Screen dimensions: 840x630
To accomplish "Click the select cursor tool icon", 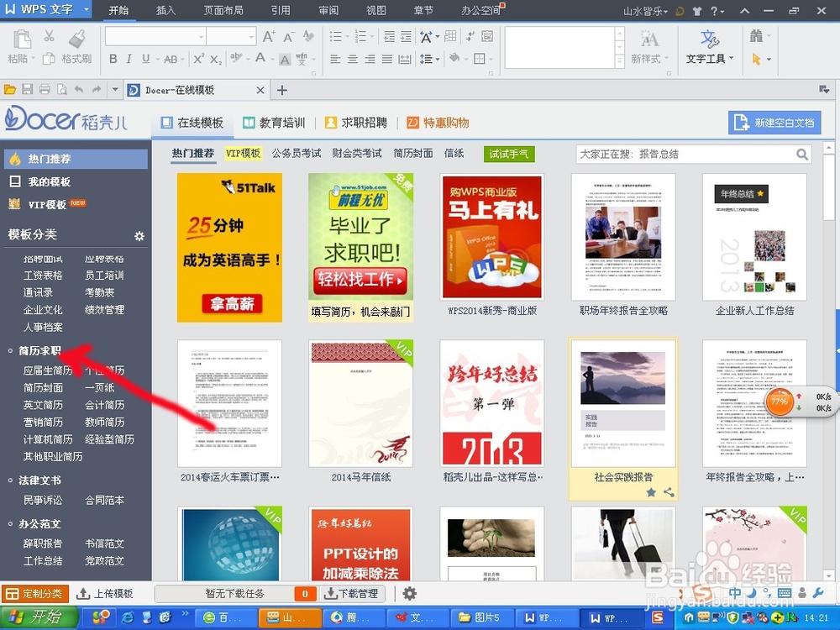I will pyautogui.click(x=757, y=59).
